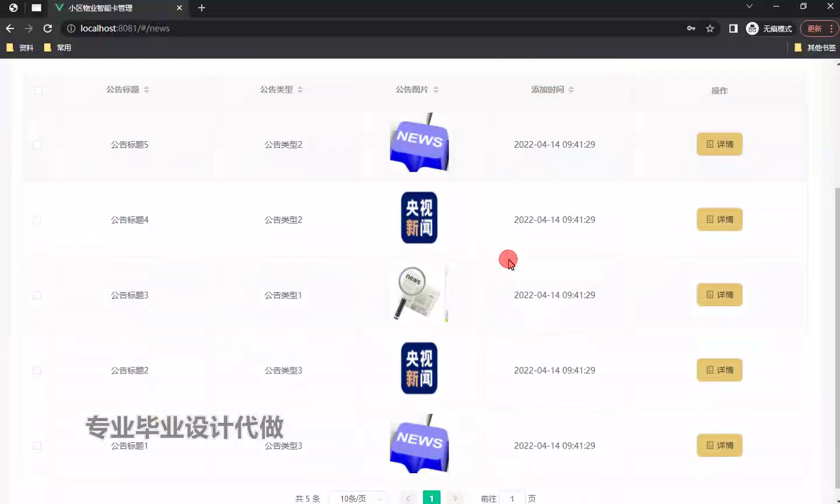Click the NEWS key image of 公告标题1
The width and height of the screenshot is (840, 504).
419,443
